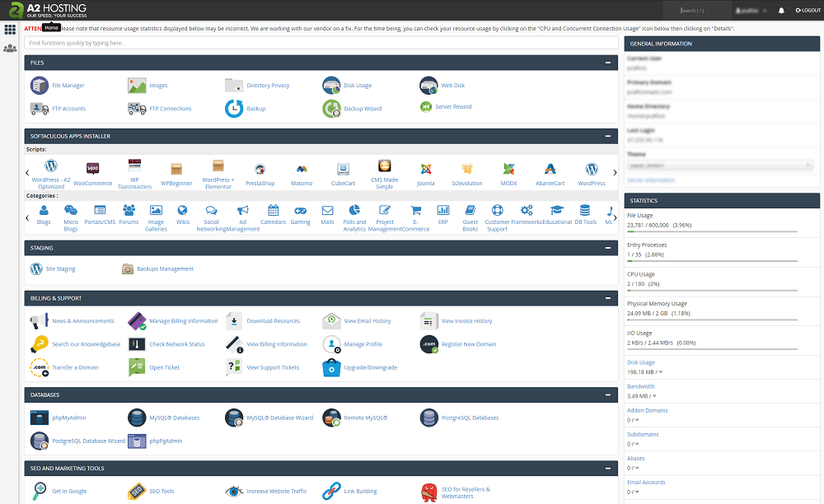Select WooCommerce script icon
Screen dimensions: 824x504
pyautogui.click(x=92, y=168)
